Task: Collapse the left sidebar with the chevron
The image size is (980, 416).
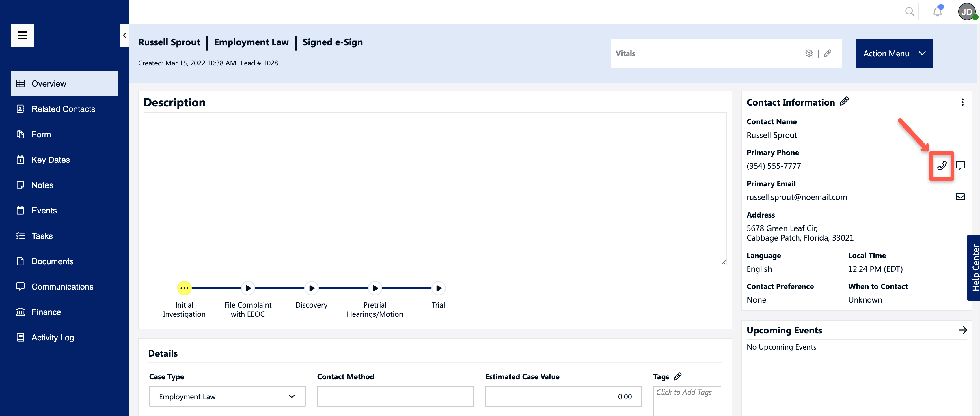Action: (124, 35)
